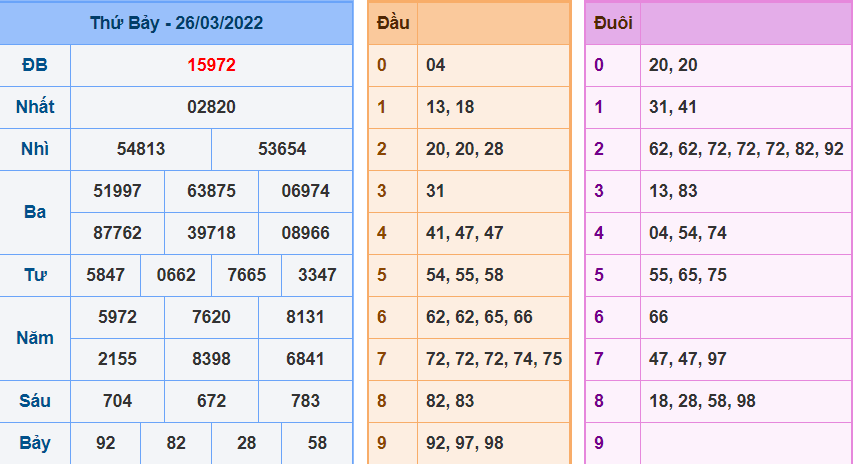This screenshot has width=855, height=464.
Task: Select third prize number 87762
Action: click(x=117, y=233)
